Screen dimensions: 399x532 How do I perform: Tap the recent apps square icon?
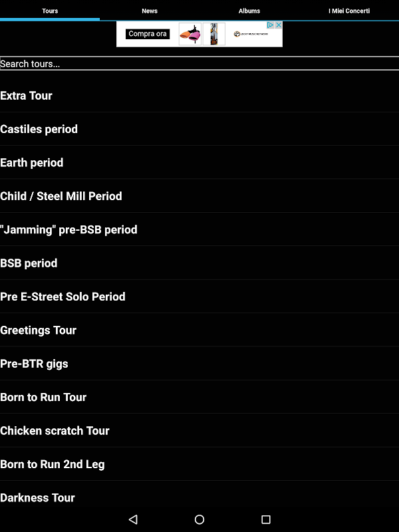[266, 519]
